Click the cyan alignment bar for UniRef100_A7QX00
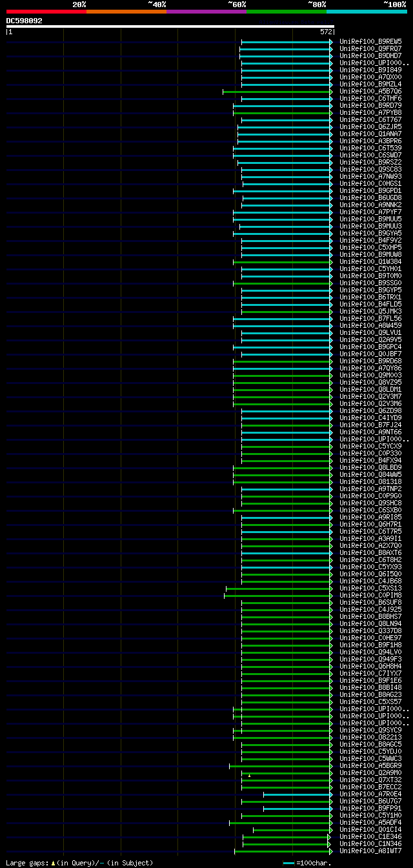The image size is (413, 868). coord(287,77)
